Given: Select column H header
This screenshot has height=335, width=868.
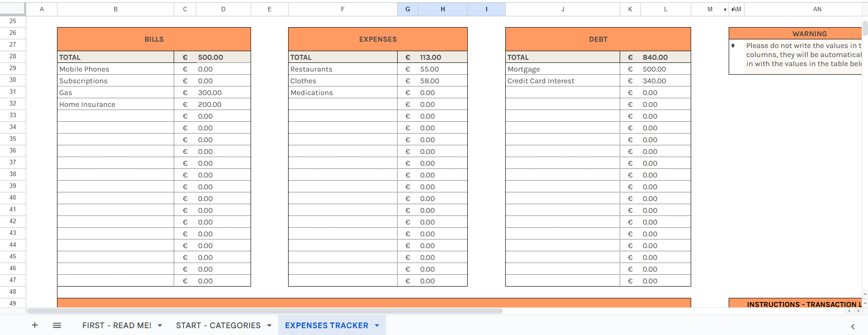Looking at the screenshot, I should tap(442, 9).
